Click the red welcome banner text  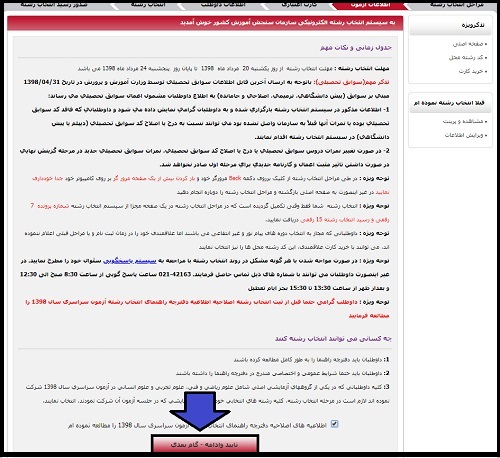tap(288, 23)
